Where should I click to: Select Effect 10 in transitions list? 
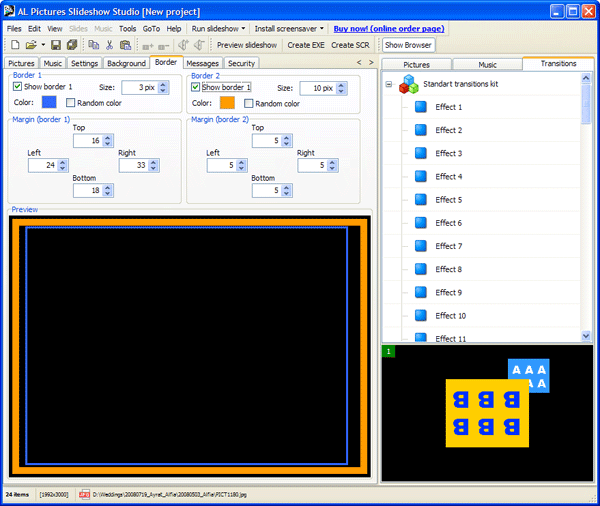tap(450, 316)
